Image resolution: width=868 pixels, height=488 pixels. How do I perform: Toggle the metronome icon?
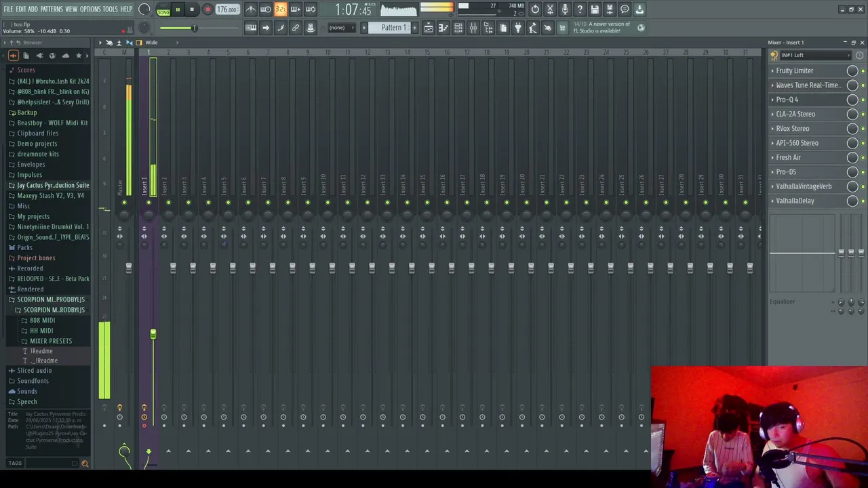251,9
